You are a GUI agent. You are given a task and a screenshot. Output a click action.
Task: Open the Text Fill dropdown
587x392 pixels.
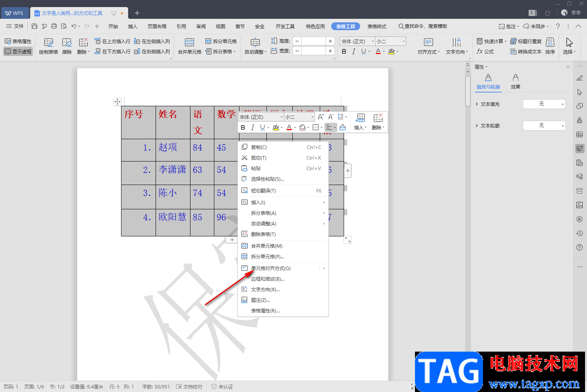(x=544, y=104)
